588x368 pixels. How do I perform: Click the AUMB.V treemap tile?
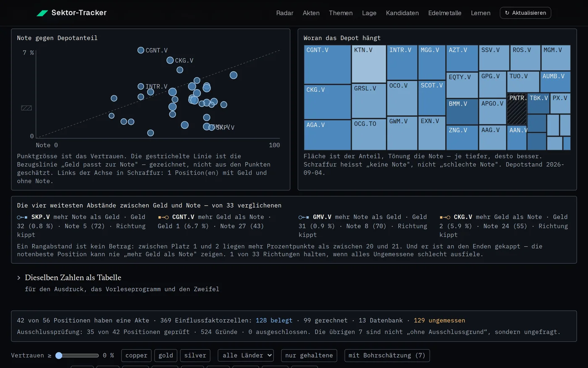tap(555, 82)
